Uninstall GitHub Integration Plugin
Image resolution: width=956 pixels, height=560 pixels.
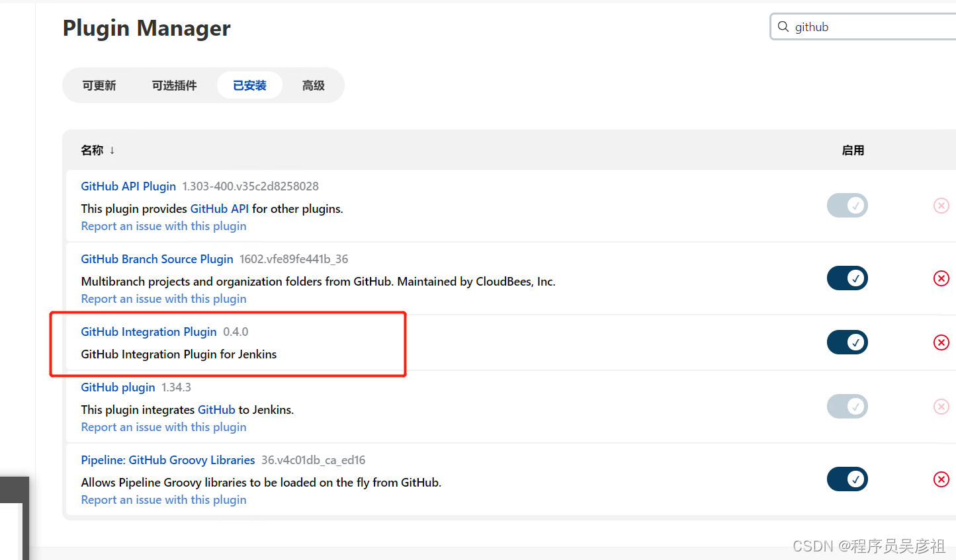tap(941, 342)
